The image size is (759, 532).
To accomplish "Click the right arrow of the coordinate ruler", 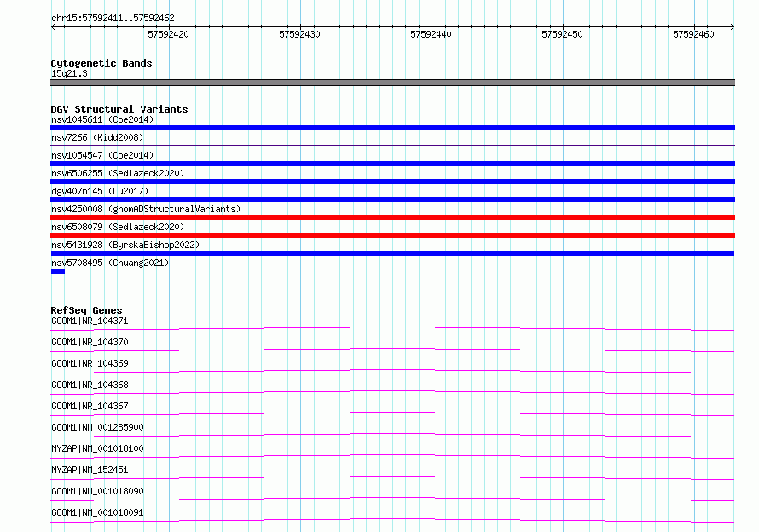I will 732,26.
